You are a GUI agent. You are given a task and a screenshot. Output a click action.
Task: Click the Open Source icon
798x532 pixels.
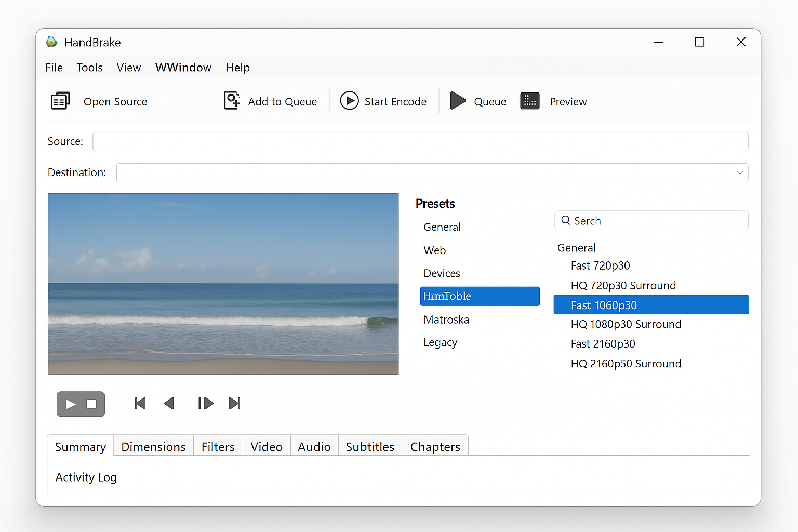[60, 100]
